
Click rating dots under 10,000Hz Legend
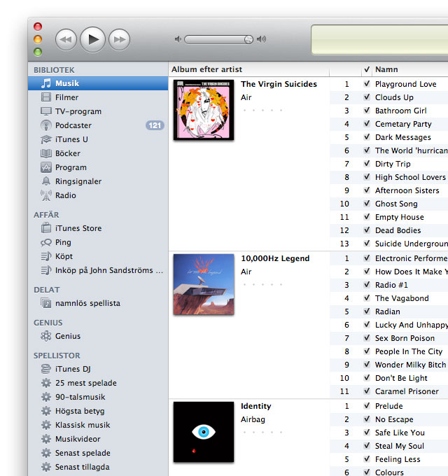263,284
